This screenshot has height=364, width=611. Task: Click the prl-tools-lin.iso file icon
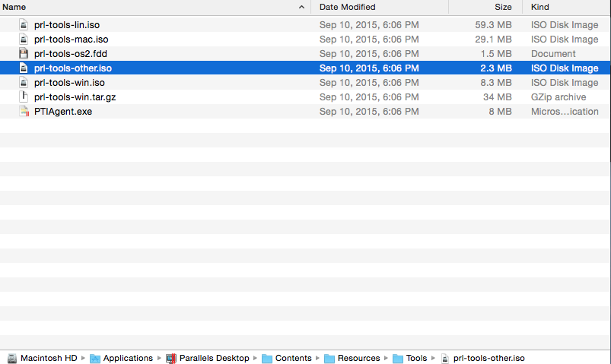pyautogui.click(x=24, y=25)
